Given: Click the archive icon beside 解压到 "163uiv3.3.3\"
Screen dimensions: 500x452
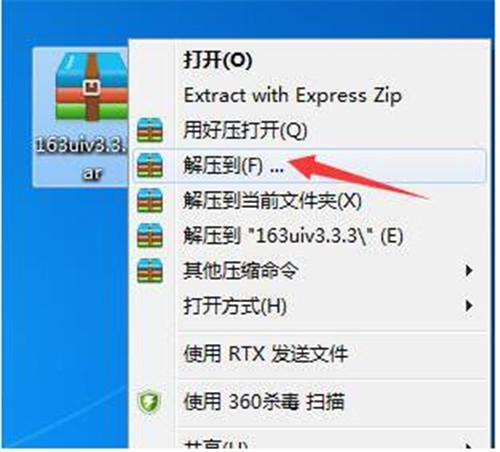Looking at the screenshot, I should (x=150, y=236).
